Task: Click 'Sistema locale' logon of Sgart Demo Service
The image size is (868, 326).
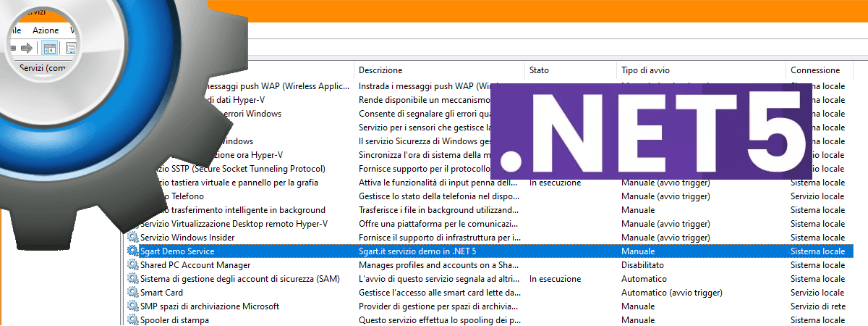Action: [x=817, y=251]
